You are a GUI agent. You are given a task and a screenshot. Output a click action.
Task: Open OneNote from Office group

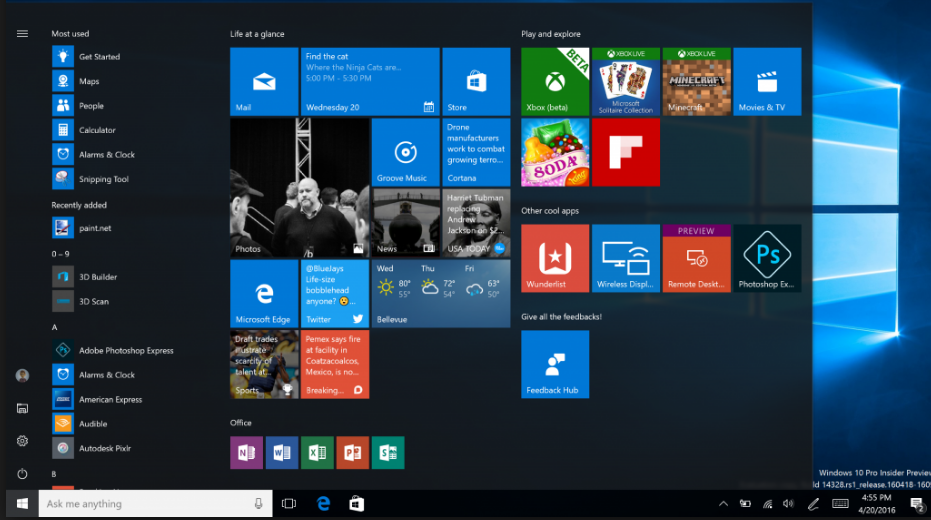[x=246, y=452]
